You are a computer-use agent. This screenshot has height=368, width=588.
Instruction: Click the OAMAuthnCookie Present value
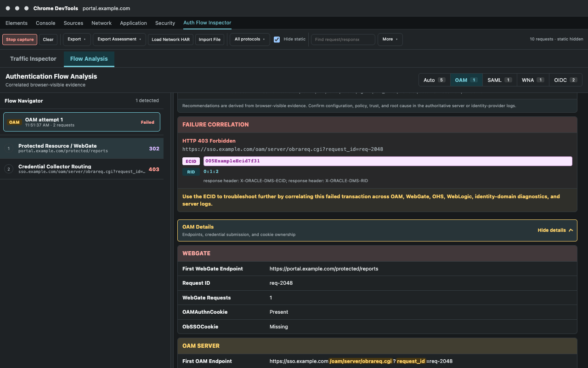tap(279, 312)
